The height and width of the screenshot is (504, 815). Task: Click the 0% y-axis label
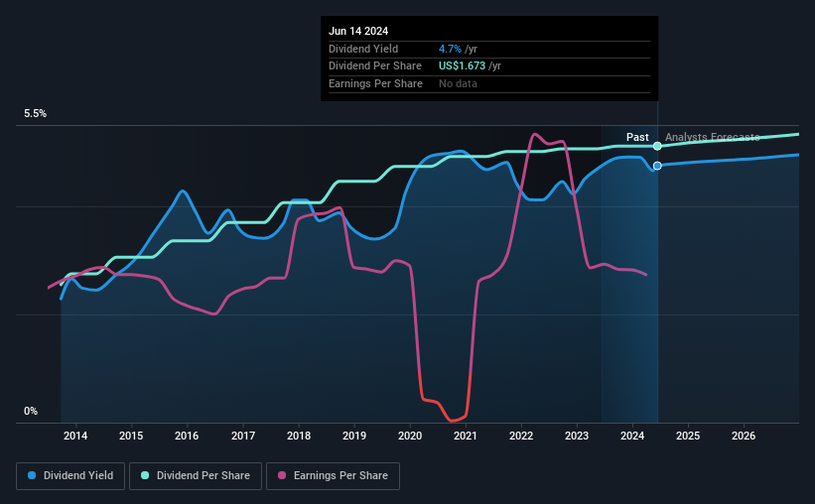click(31, 411)
